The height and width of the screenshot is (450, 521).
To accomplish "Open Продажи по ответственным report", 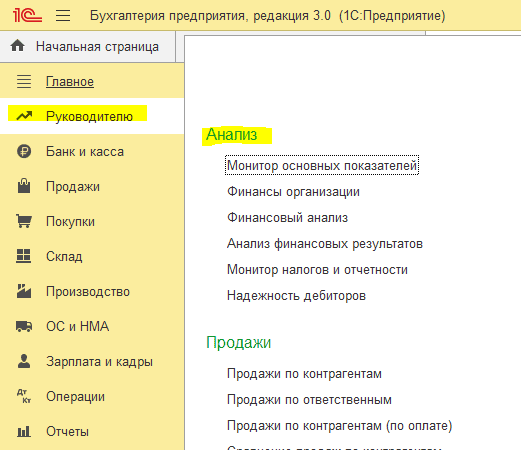I will click(309, 400).
